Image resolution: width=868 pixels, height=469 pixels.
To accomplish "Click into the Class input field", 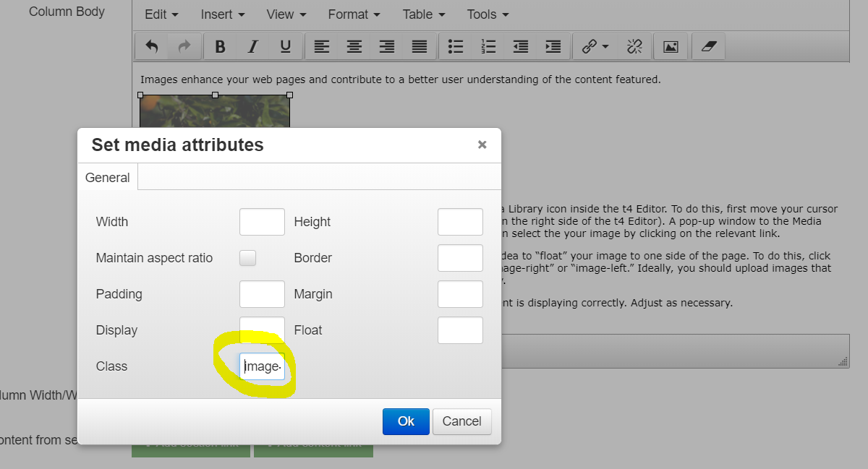I will point(262,366).
